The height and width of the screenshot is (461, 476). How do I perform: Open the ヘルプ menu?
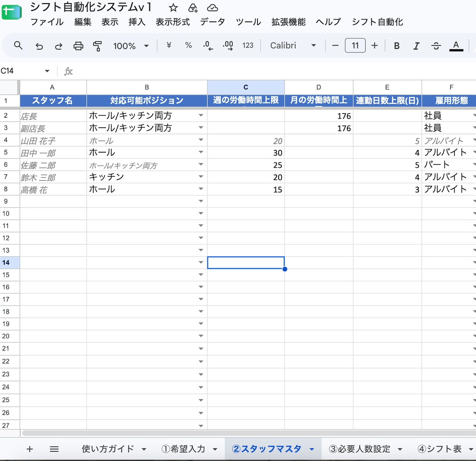click(x=328, y=22)
